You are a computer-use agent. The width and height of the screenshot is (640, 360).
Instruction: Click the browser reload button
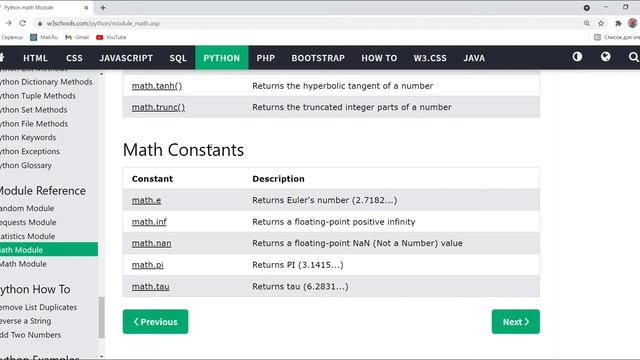tap(23, 23)
